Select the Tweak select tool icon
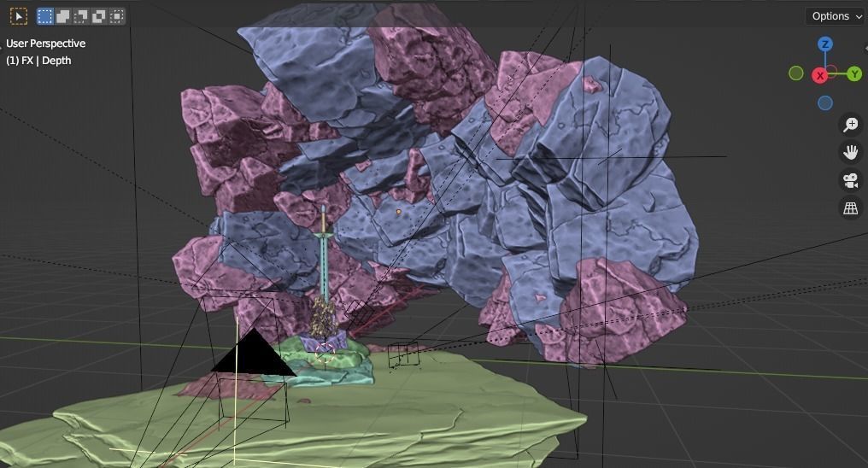Viewport: 868px width, 468px height. point(19,16)
